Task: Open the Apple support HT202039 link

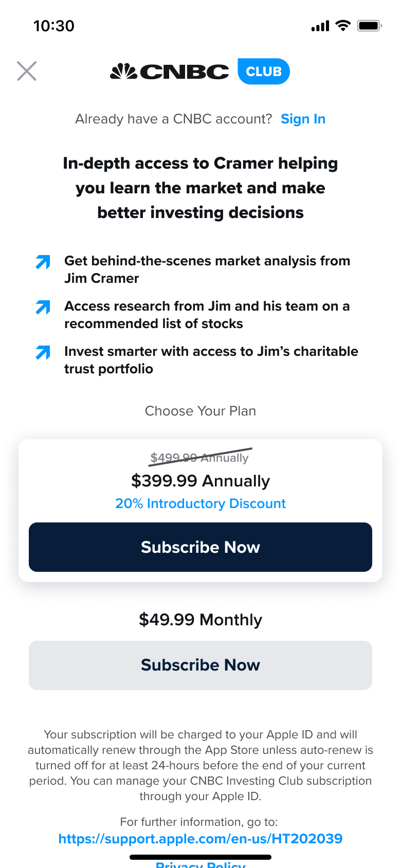Action: [x=200, y=839]
